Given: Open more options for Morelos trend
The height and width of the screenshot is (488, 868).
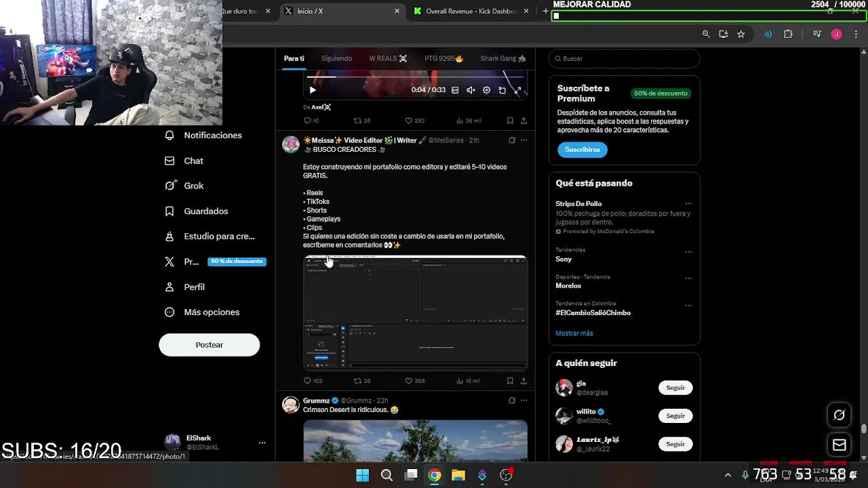Looking at the screenshot, I should (x=688, y=279).
